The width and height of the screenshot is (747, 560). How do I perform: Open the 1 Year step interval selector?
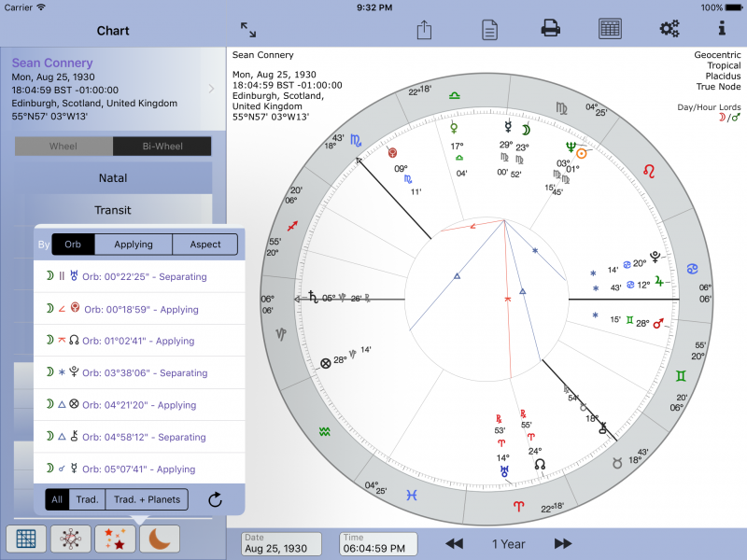click(x=508, y=543)
